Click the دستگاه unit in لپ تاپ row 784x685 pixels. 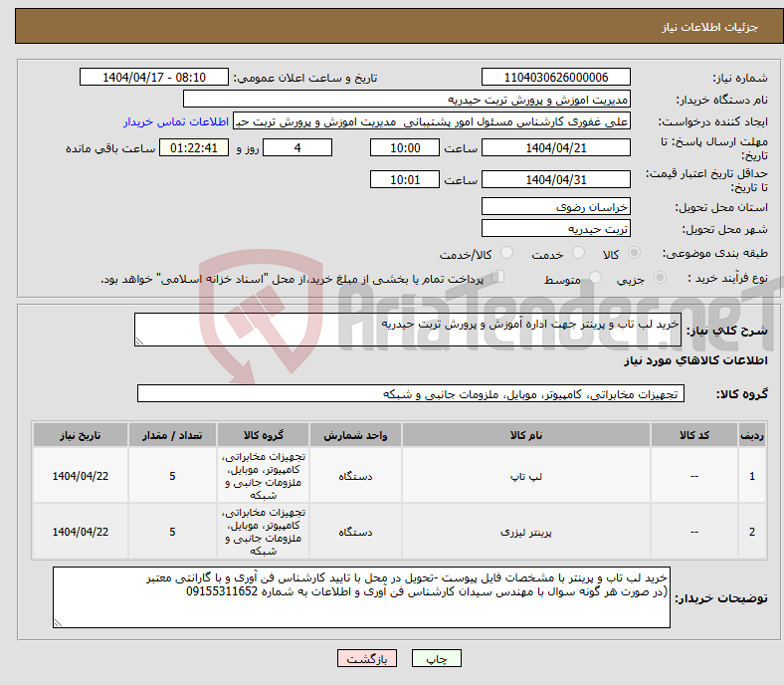click(355, 476)
